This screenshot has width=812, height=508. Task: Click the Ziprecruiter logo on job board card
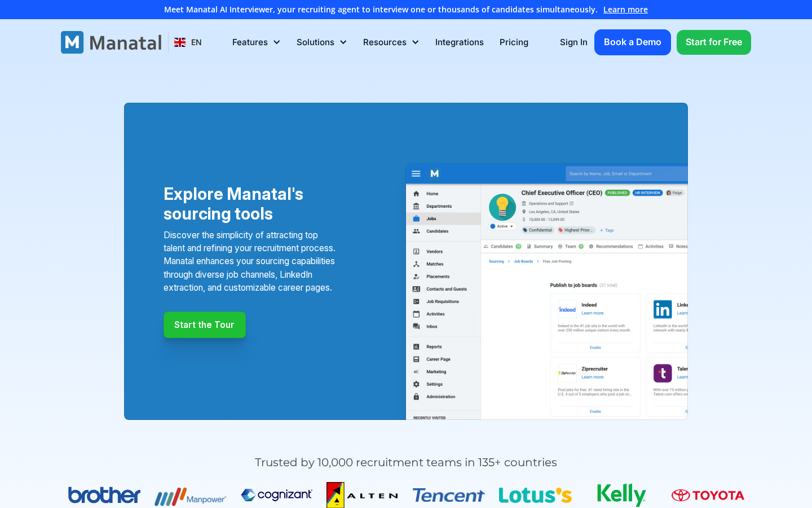[567, 373]
